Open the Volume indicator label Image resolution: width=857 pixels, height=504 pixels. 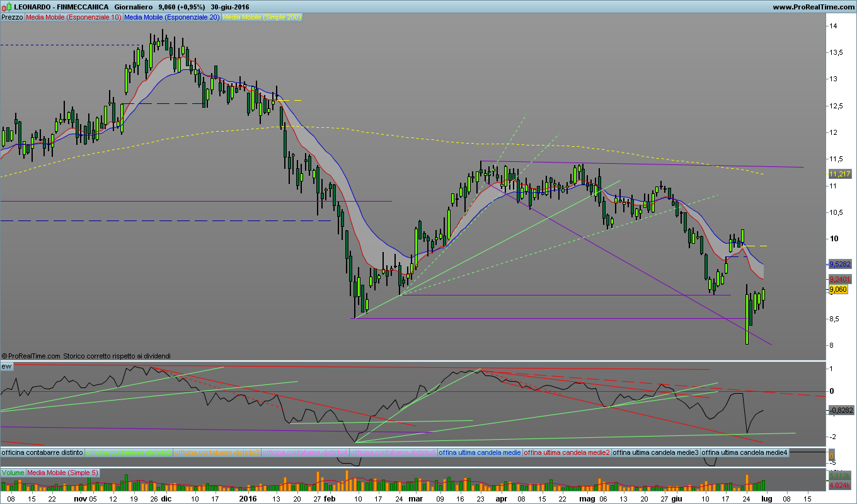13,472
